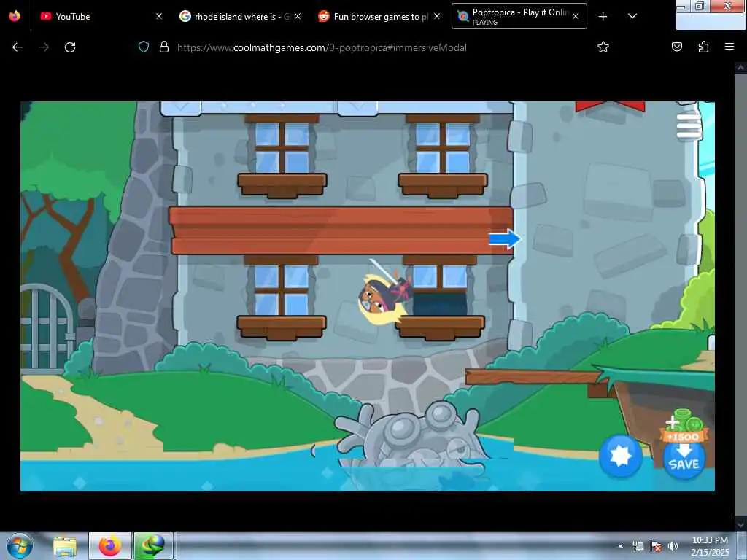Reload the current page
The width and height of the screenshot is (747, 560).
pos(70,47)
